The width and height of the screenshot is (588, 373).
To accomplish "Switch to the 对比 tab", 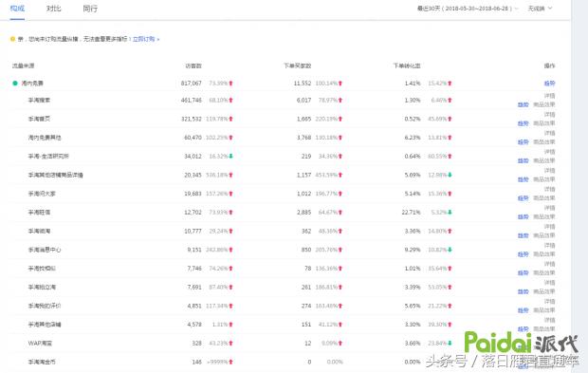I will pyautogui.click(x=54, y=9).
